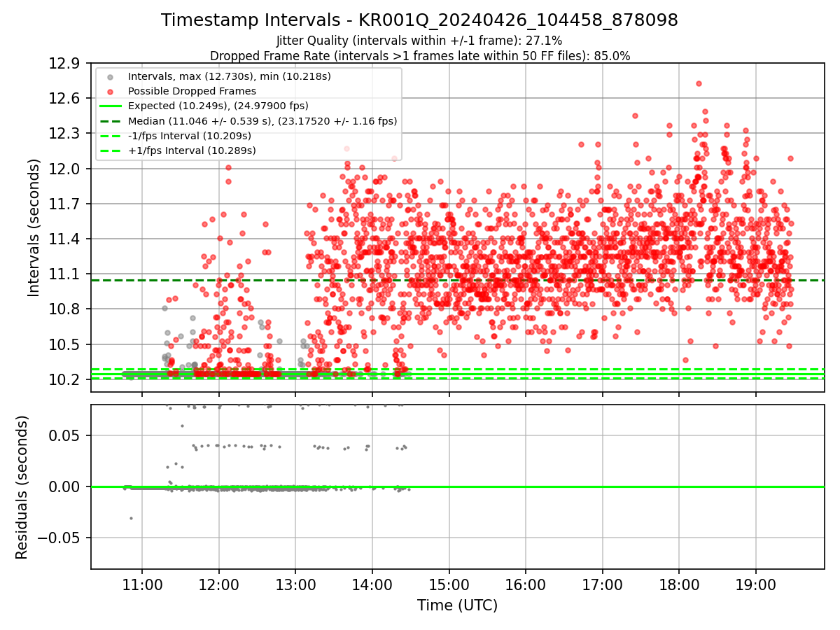Click the solid green line sample beside Expected in the legend
The height and width of the screenshot is (630, 840).
point(111,106)
